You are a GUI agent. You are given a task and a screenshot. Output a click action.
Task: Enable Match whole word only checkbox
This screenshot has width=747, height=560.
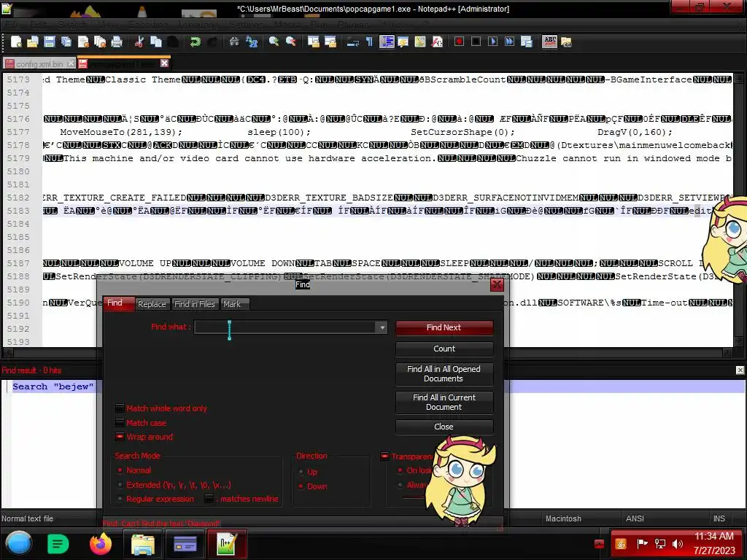point(120,408)
